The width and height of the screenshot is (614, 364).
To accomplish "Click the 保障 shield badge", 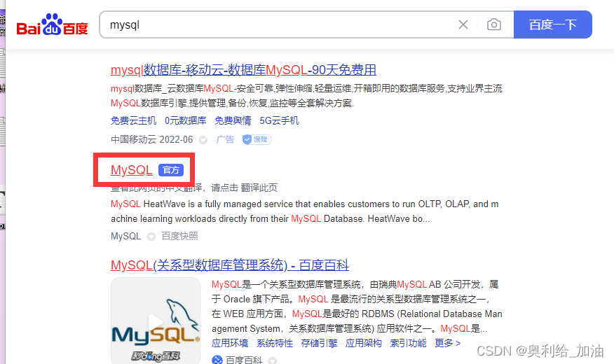I will click(x=257, y=139).
